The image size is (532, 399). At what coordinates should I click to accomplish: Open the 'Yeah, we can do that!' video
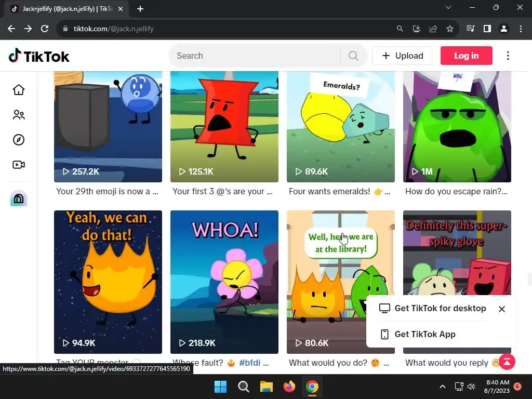point(108,282)
